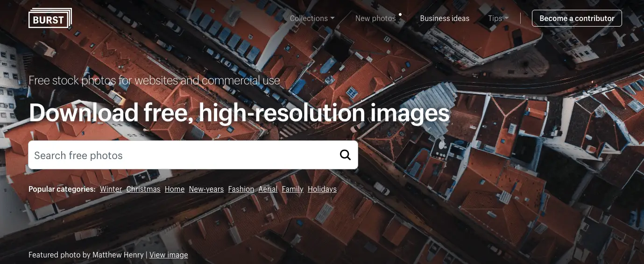The height and width of the screenshot is (264, 644).
Task: Open the New photos page
Action: [375, 19]
